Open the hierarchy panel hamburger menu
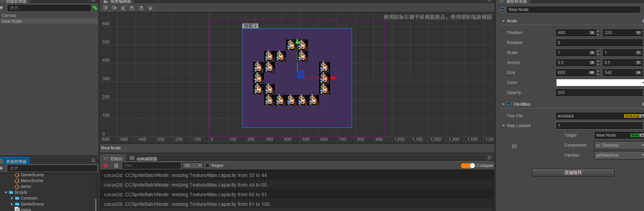The width and height of the screenshot is (644, 211). click(x=93, y=1)
